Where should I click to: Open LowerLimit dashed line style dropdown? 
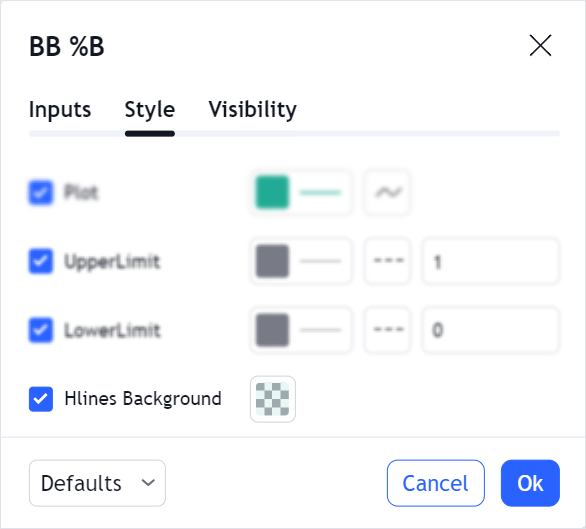point(388,330)
